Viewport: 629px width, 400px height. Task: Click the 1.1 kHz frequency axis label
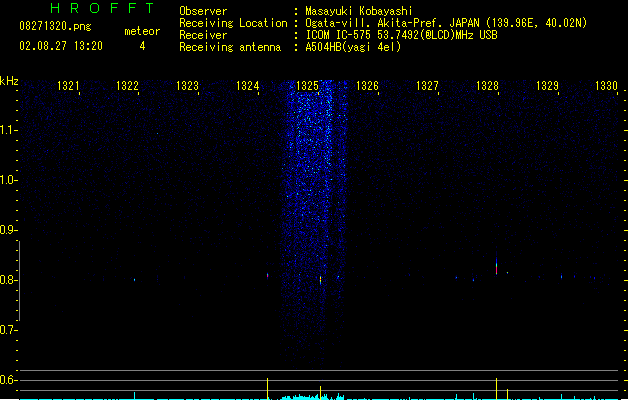pos(8,130)
